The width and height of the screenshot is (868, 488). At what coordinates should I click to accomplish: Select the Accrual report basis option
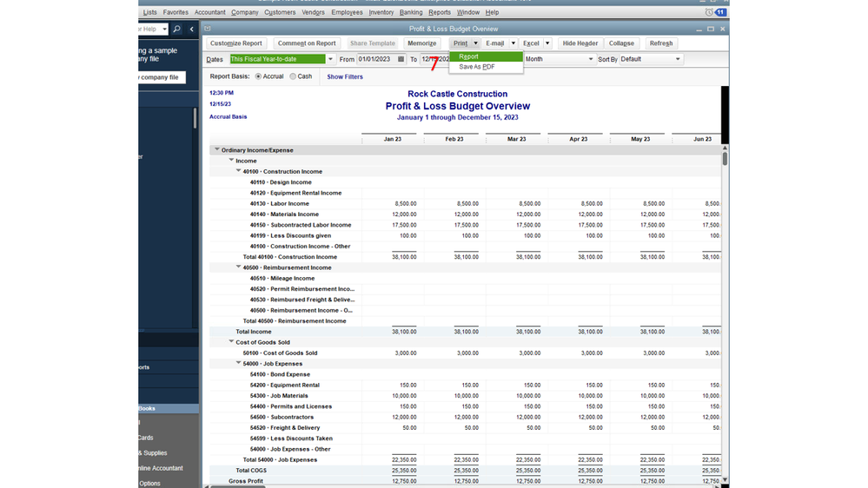point(258,76)
